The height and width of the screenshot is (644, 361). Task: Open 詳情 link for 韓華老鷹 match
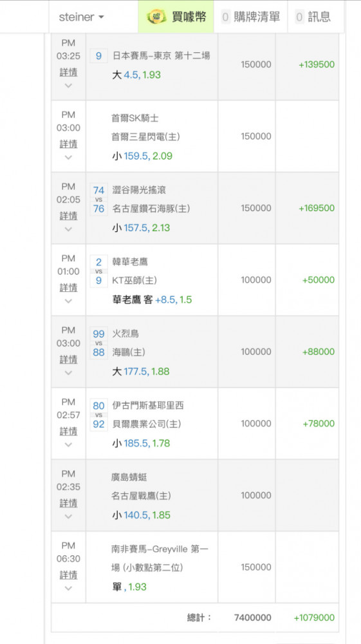[68, 287]
